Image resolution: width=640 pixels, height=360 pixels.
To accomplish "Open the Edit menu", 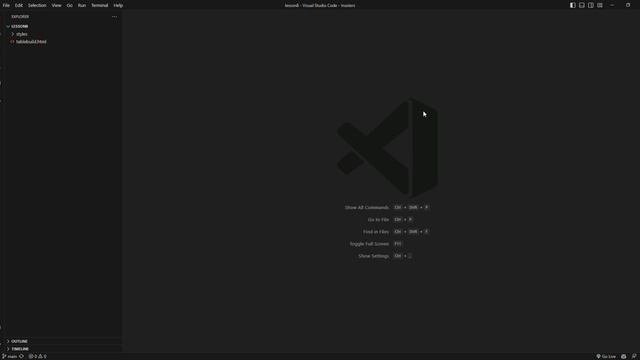I will [x=19, y=5].
